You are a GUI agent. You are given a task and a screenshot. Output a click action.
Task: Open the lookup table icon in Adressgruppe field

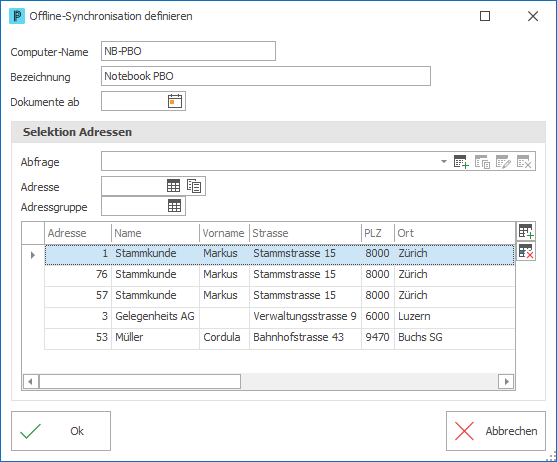click(x=174, y=206)
